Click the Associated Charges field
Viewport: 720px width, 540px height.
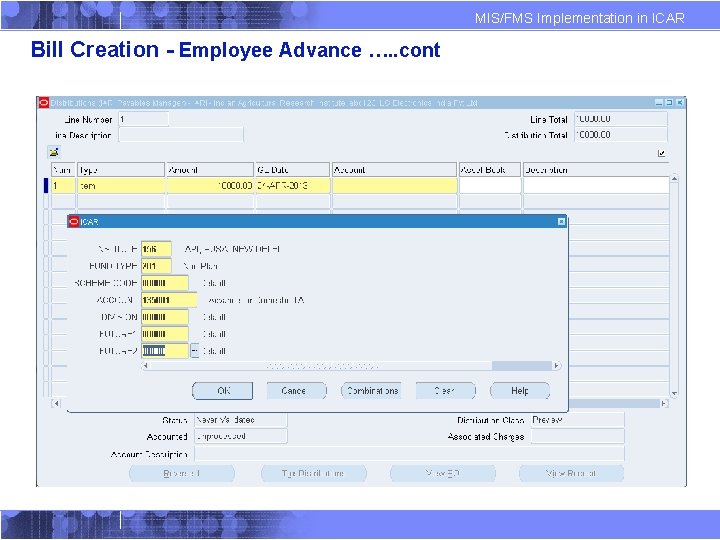(577, 436)
